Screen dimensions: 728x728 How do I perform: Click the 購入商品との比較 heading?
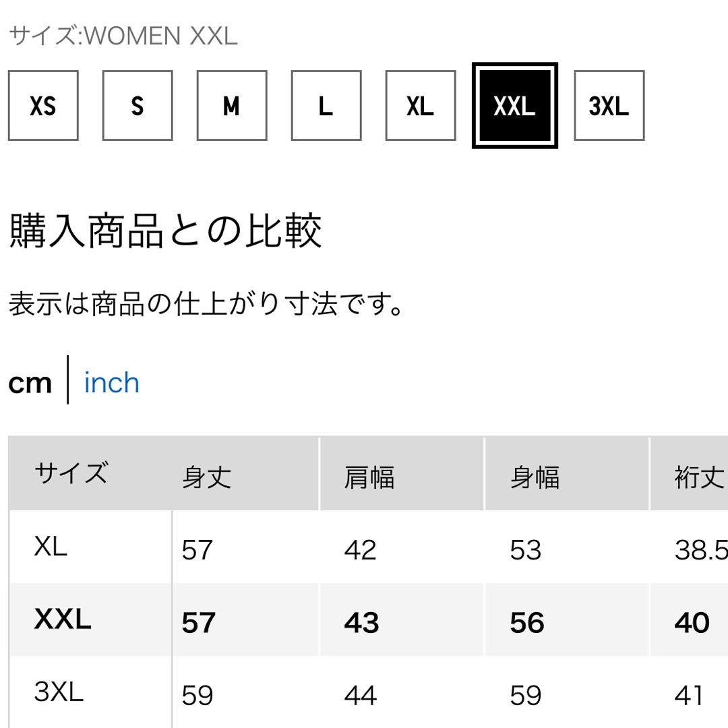pos(166,231)
